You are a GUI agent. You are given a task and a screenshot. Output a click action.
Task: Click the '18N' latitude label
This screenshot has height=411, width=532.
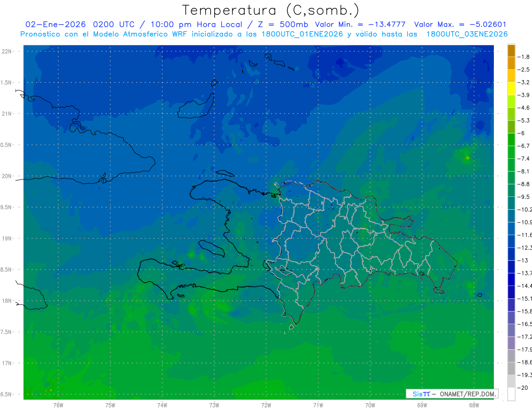pos(8,301)
